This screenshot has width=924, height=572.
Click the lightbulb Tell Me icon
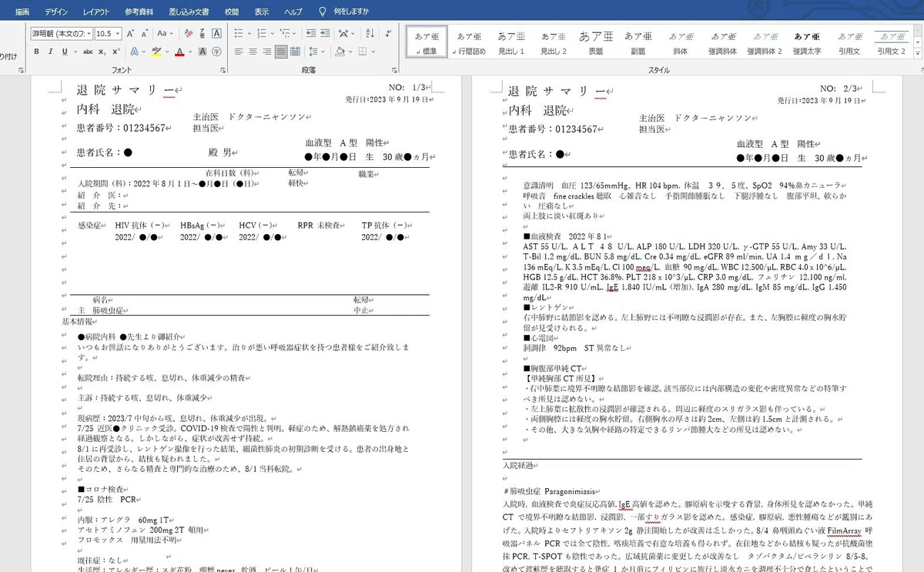[x=324, y=12]
